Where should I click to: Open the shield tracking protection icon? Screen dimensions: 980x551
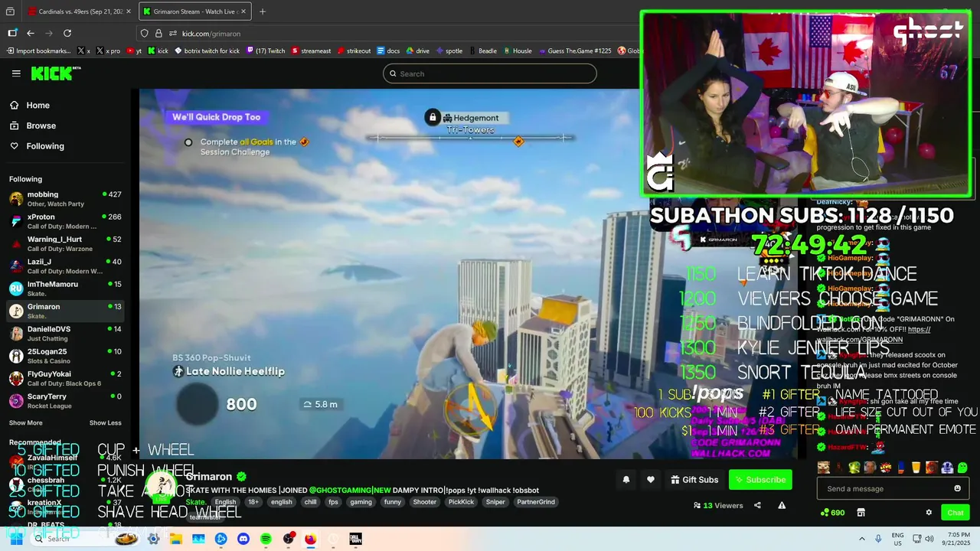144,33
